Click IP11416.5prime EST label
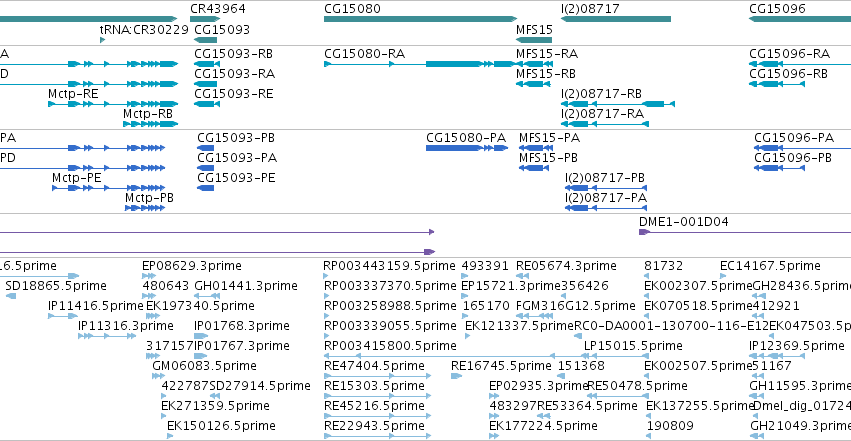This screenshot has width=851, height=441. (x=96, y=305)
